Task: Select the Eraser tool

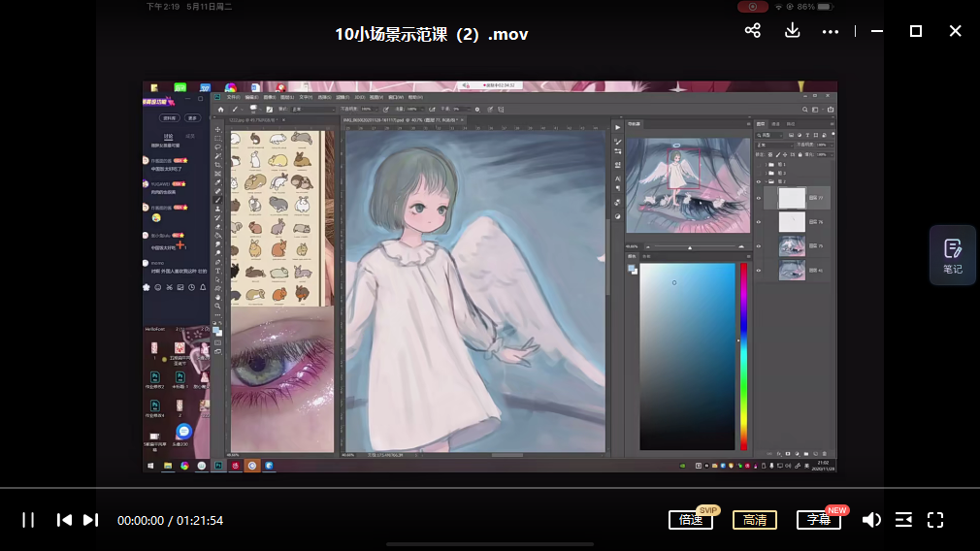Action: tap(217, 227)
